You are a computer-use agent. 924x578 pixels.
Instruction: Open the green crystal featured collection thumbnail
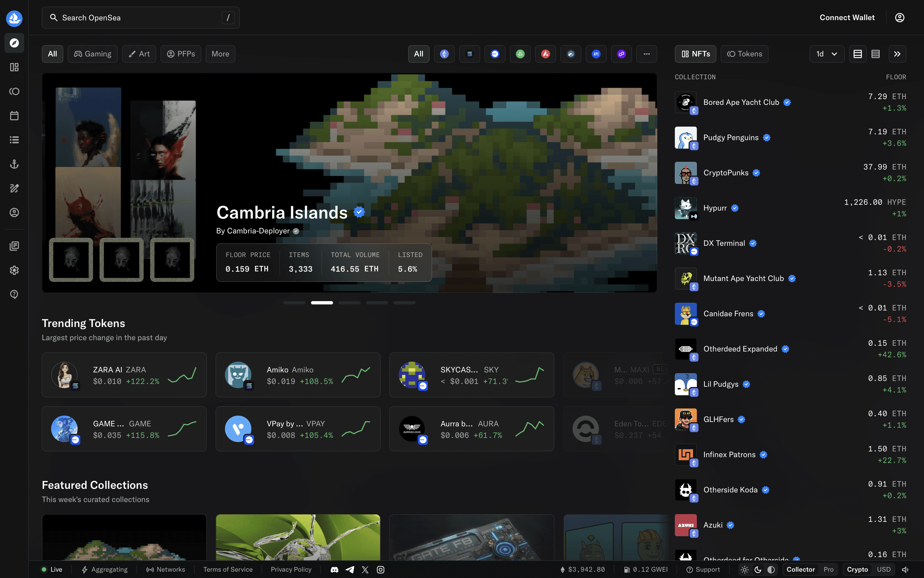[298, 538]
